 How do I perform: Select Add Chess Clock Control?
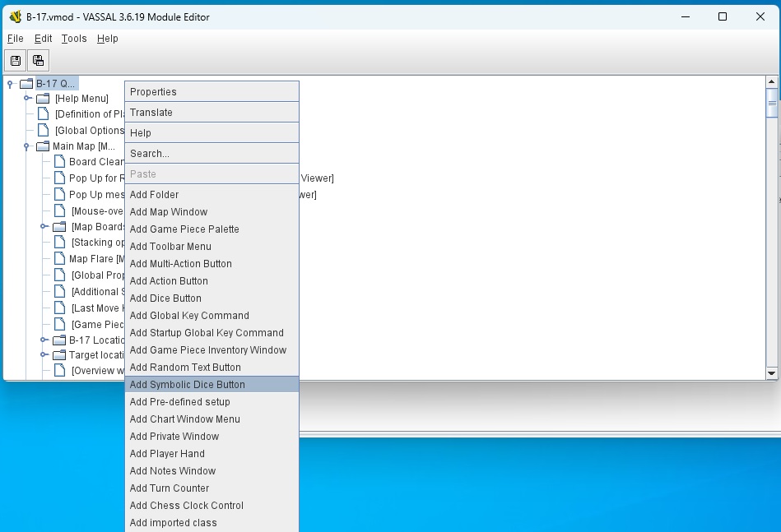[x=212, y=505]
